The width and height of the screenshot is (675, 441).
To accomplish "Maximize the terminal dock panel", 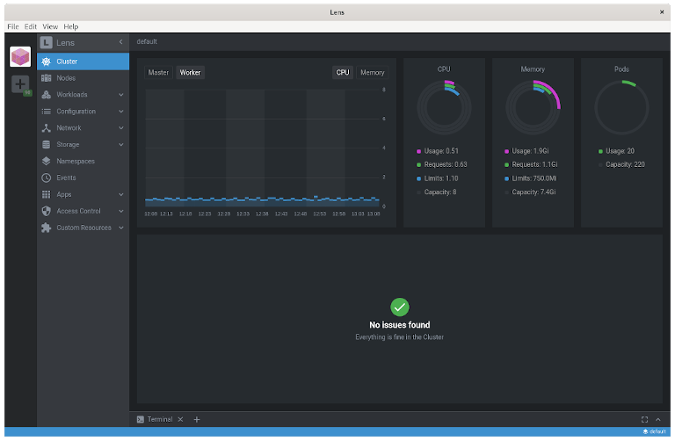I will click(x=644, y=419).
